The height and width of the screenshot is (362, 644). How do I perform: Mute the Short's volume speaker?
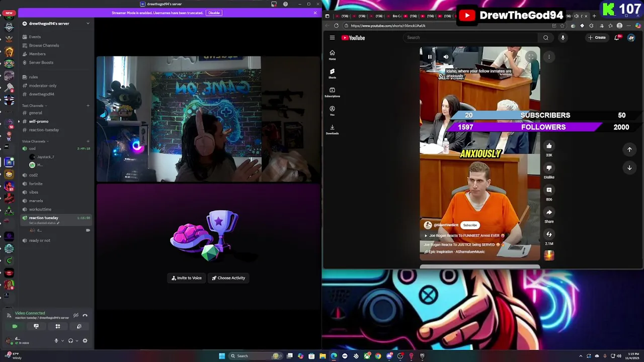(x=446, y=57)
